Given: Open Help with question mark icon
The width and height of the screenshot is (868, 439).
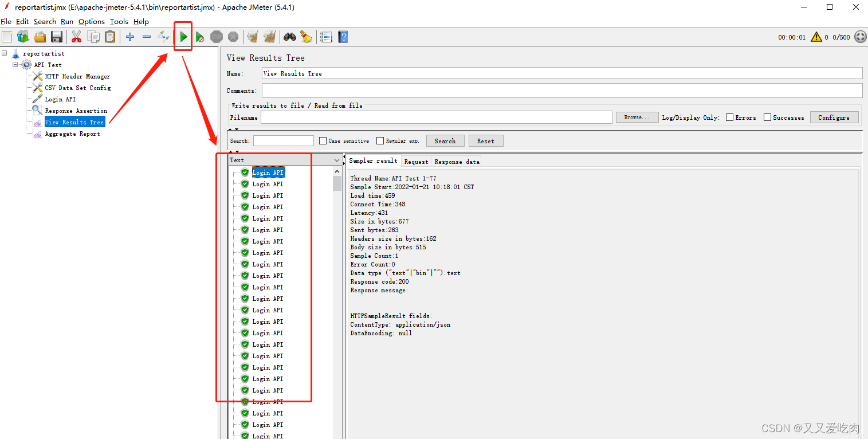Looking at the screenshot, I should point(343,37).
